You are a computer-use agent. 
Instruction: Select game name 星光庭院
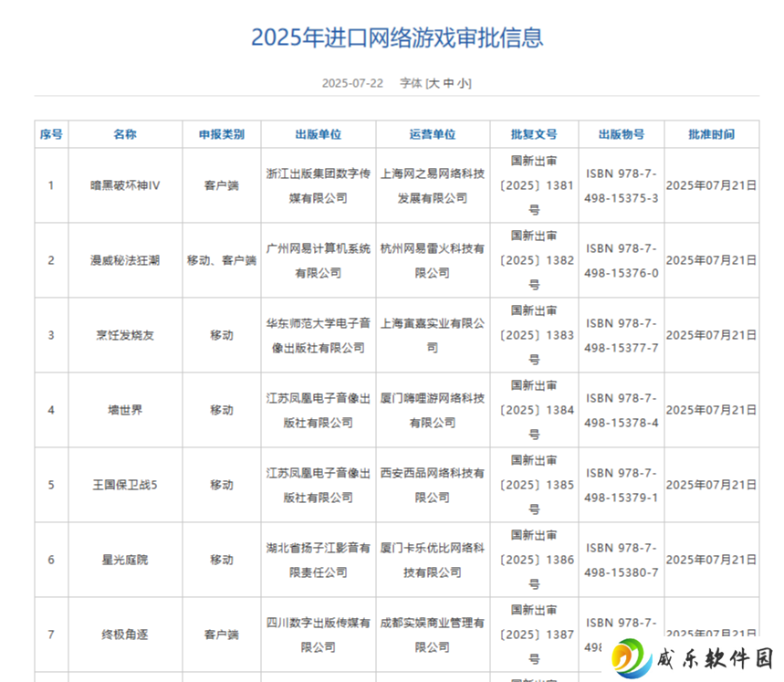point(125,560)
